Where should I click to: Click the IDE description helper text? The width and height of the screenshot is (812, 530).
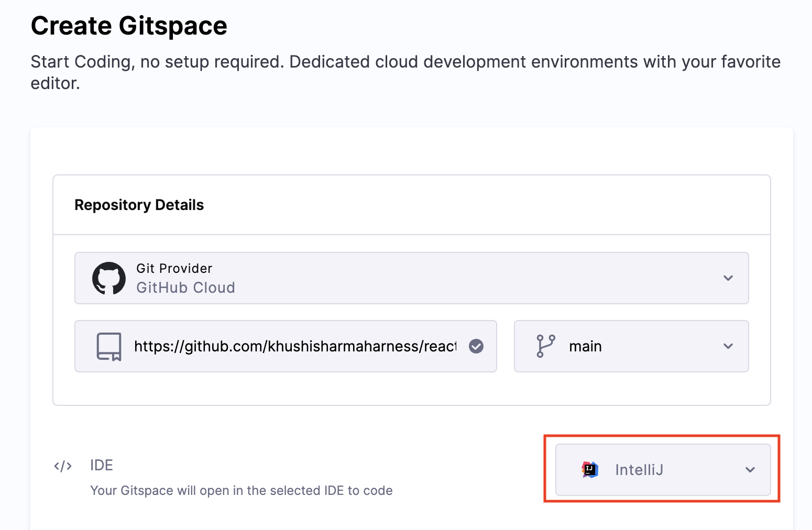(x=241, y=491)
